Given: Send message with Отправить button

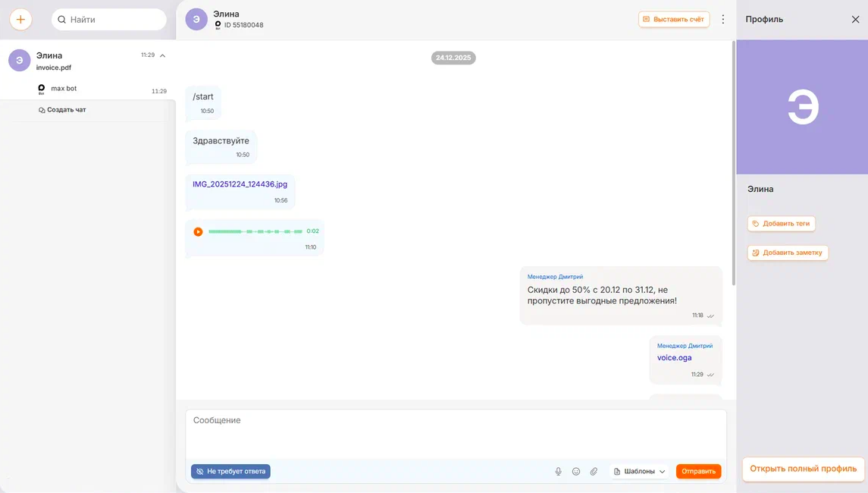Looking at the screenshot, I should tap(698, 472).
